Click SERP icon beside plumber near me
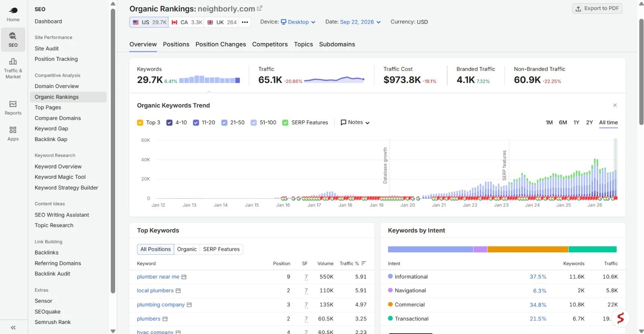Screen dimensions: 644x334 tap(184, 277)
